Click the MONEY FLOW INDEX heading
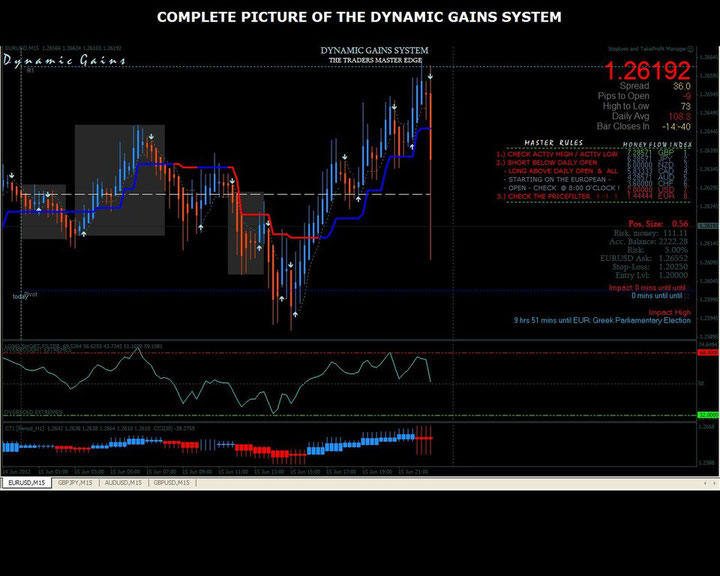 657,145
